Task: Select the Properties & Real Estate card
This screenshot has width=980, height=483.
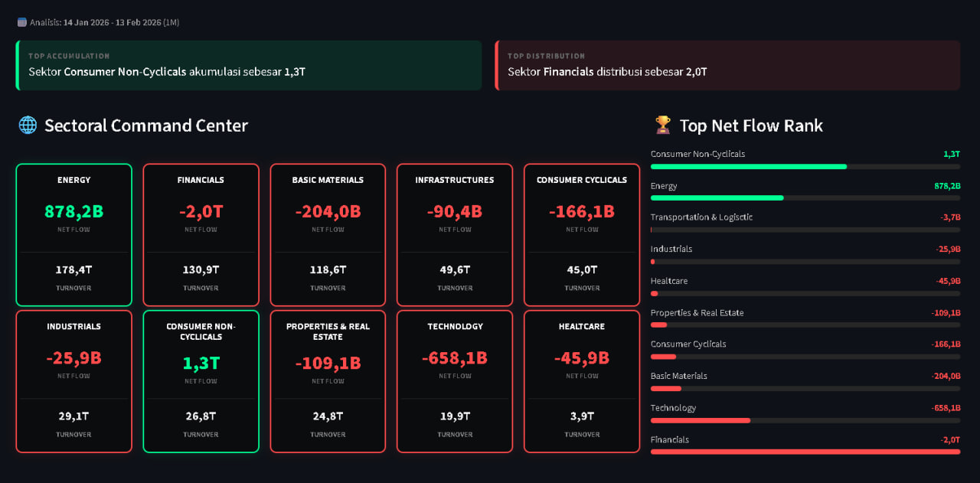Action: tap(328, 381)
